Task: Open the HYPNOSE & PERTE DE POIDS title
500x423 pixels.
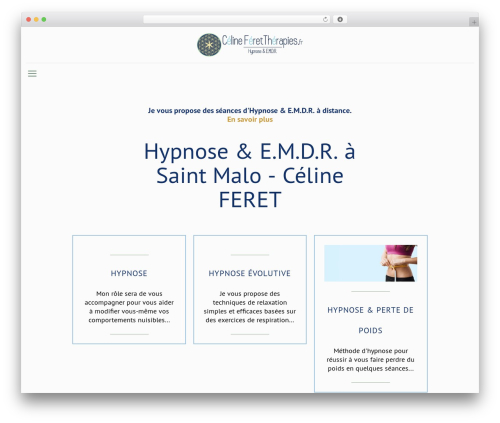Action: (370, 320)
